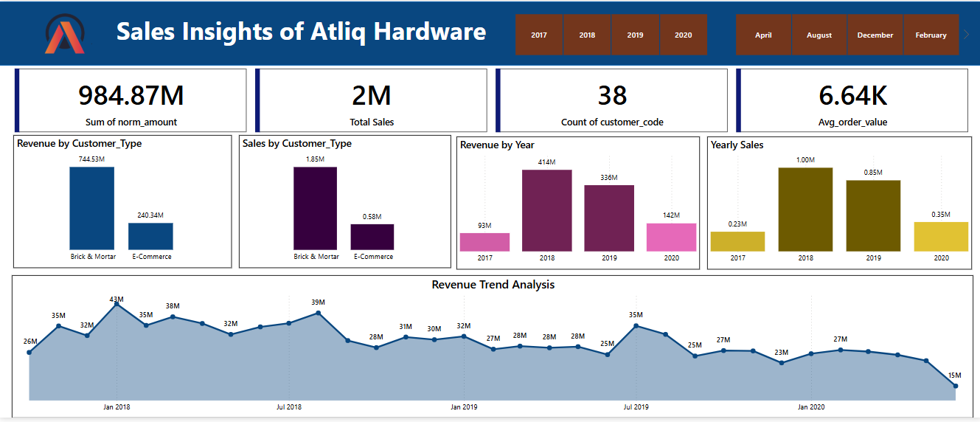
Task: Select the 2019 revenue bar showing 336M
Action: click(609, 218)
